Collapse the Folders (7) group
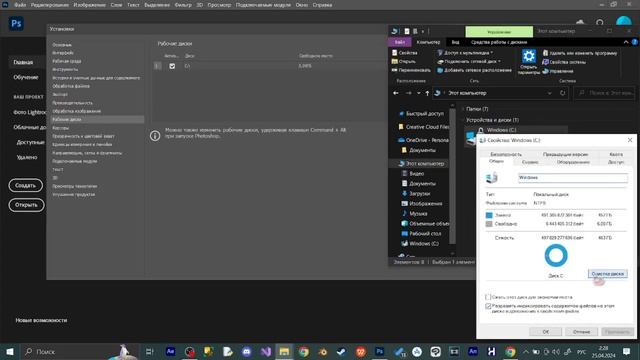 click(463, 109)
